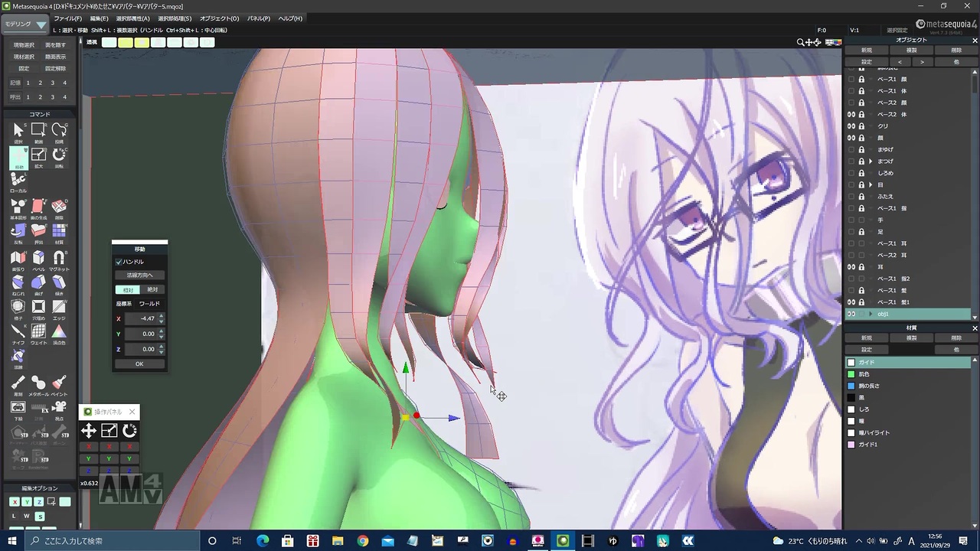This screenshot has height=551, width=980.
Task: Select the ウェイト weight tool
Action: [x=38, y=334]
